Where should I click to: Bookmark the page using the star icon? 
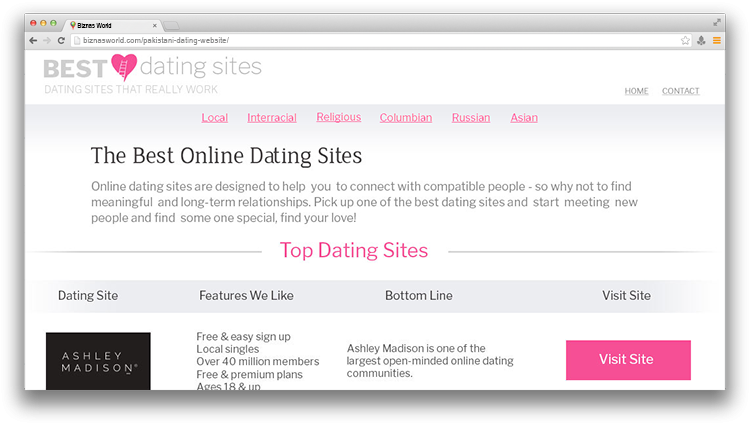[685, 41]
